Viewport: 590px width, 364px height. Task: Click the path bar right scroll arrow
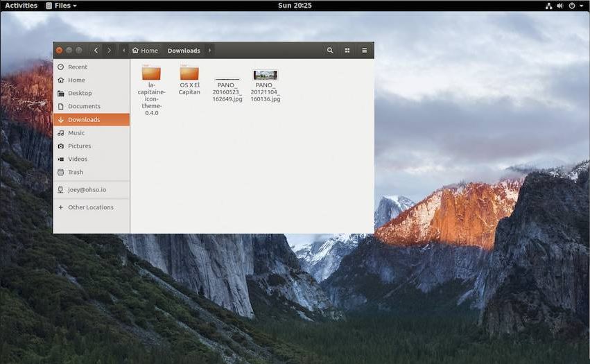click(x=209, y=51)
